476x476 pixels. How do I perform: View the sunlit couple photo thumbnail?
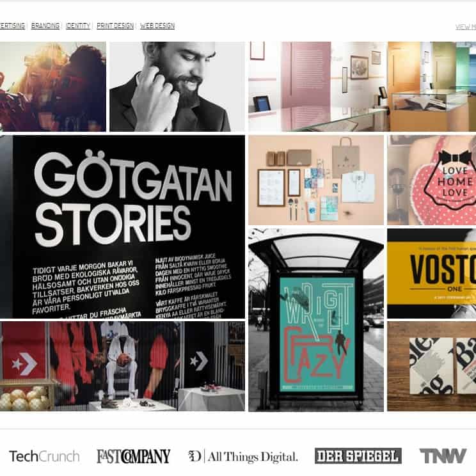pyautogui.click(x=53, y=86)
